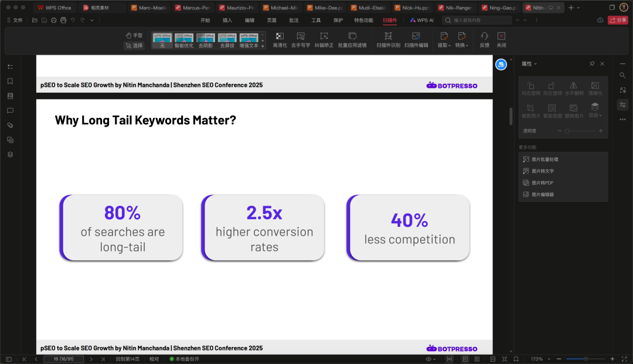Adjust the zoom slider in status bar
This screenshot has height=364, width=633.
tap(586, 359)
